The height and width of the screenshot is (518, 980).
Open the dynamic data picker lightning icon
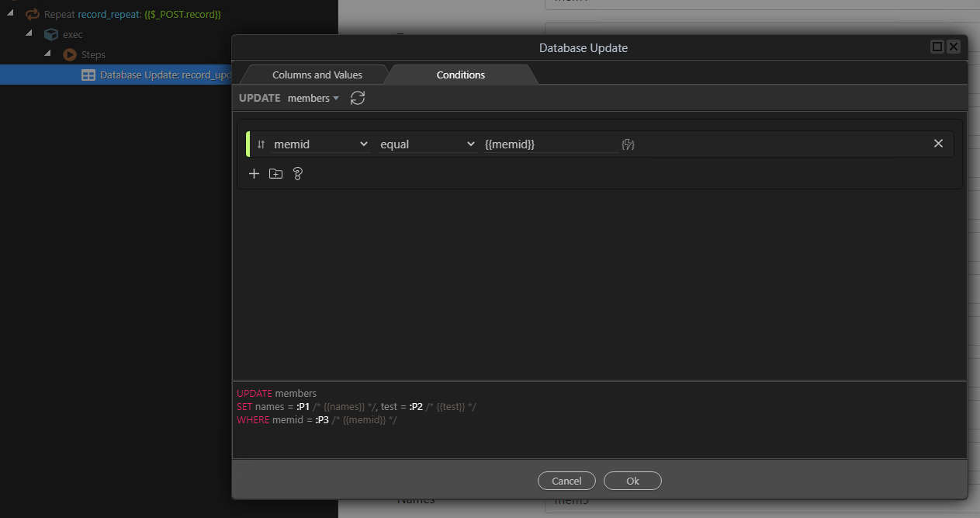coord(628,144)
